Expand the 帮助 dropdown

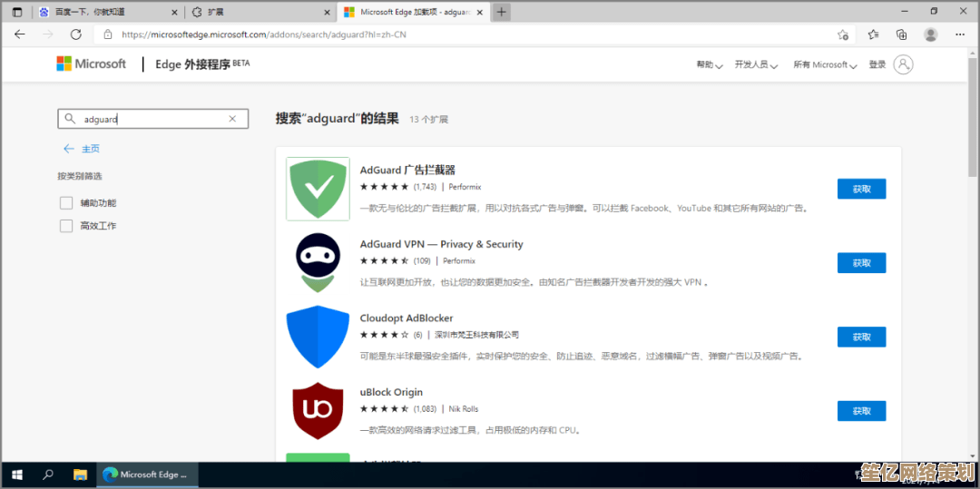[x=710, y=64]
